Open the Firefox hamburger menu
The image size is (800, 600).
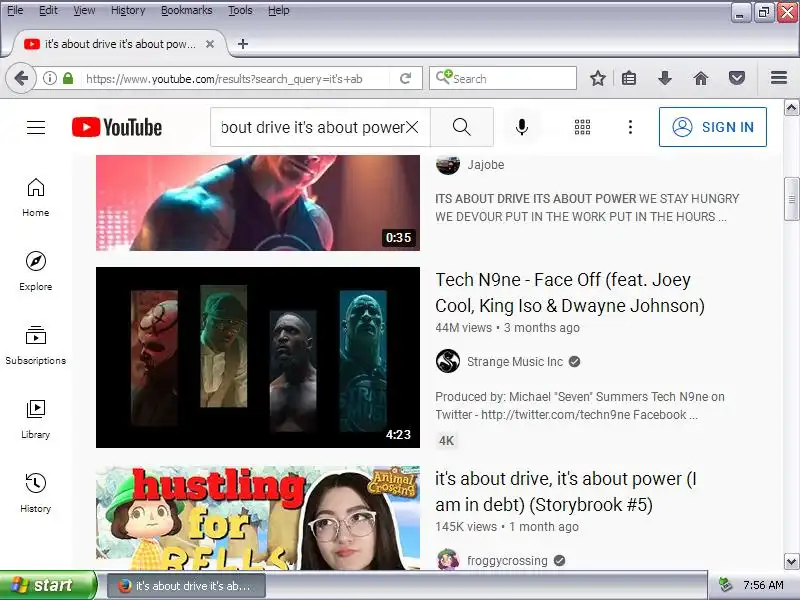pos(779,78)
